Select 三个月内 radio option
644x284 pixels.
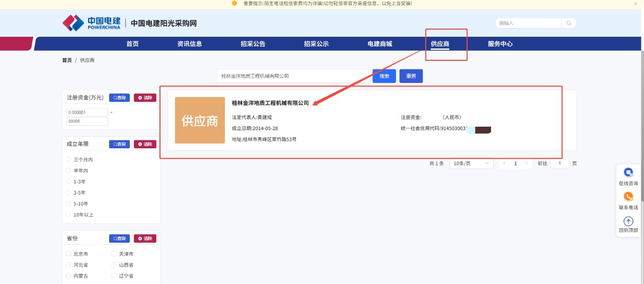coord(68,159)
